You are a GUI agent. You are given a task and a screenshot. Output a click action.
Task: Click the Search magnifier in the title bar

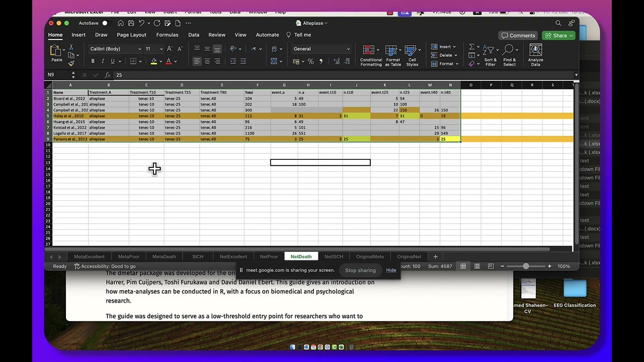558,23
